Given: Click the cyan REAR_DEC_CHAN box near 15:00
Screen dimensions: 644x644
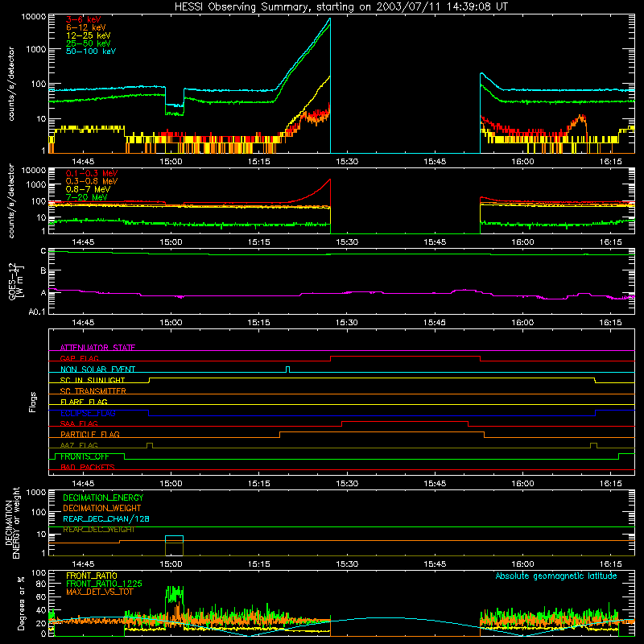Looking at the screenshot, I should 174,539.
